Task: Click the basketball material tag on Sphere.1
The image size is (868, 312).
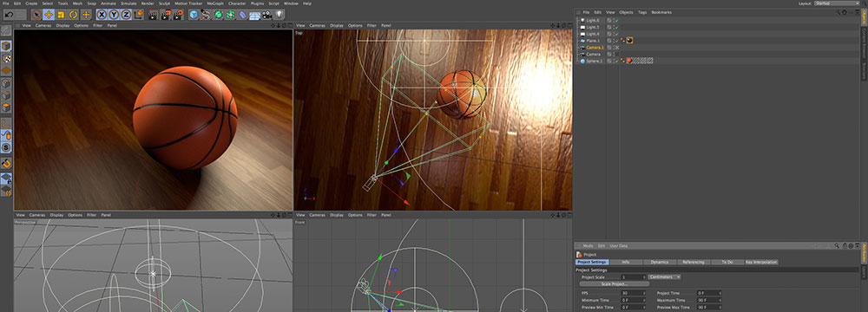Action: (x=629, y=61)
